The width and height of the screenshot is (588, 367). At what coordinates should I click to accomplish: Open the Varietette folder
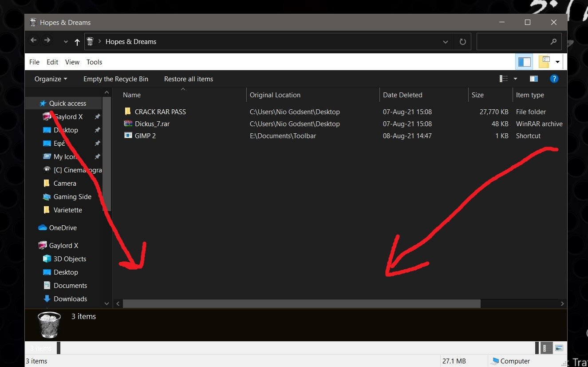[68, 210]
